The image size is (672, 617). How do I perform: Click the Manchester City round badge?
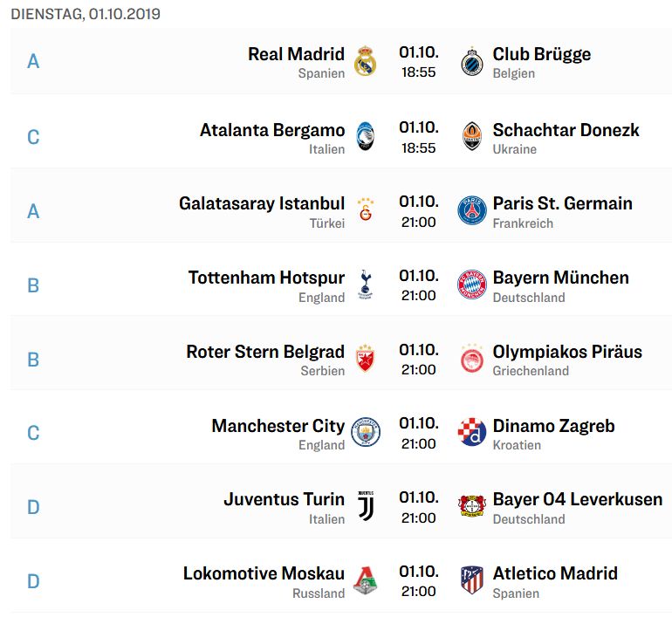click(366, 432)
